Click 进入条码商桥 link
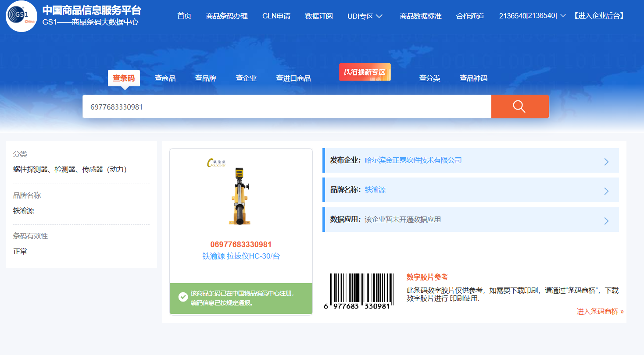The image size is (644, 355). [600, 312]
